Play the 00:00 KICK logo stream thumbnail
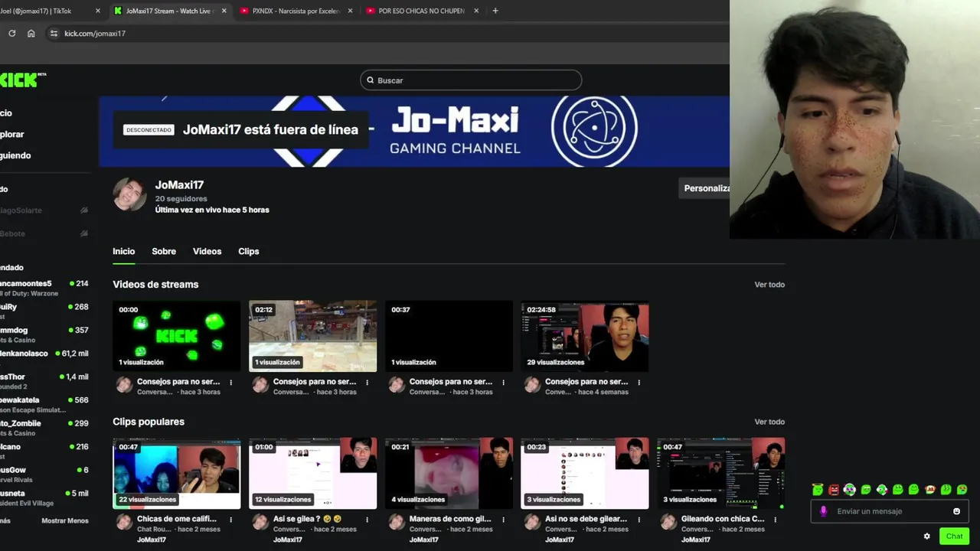The width and height of the screenshot is (980, 551). tap(177, 336)
